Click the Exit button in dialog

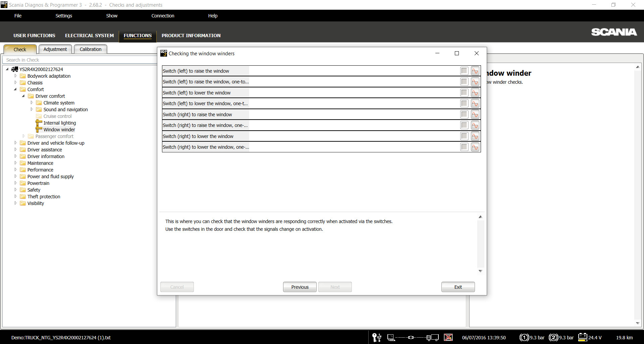pos(458,287)
